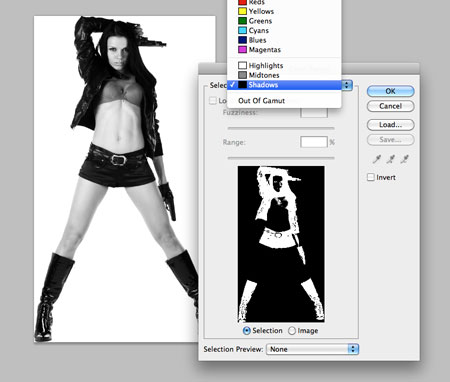The image size is (450, 382).
Task: Select the Subtract from Sample eyedropper
Action: pyautogui.click(x=405, y=159)
